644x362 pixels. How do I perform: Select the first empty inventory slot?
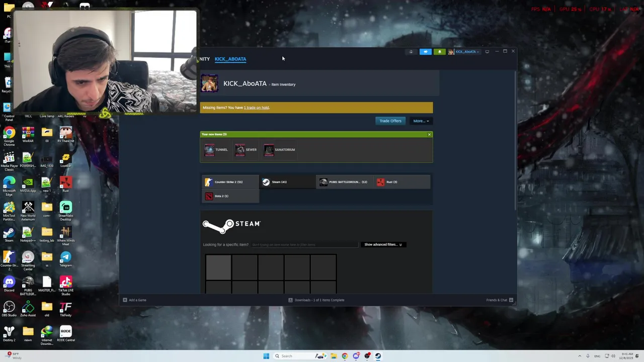point(218,267)
